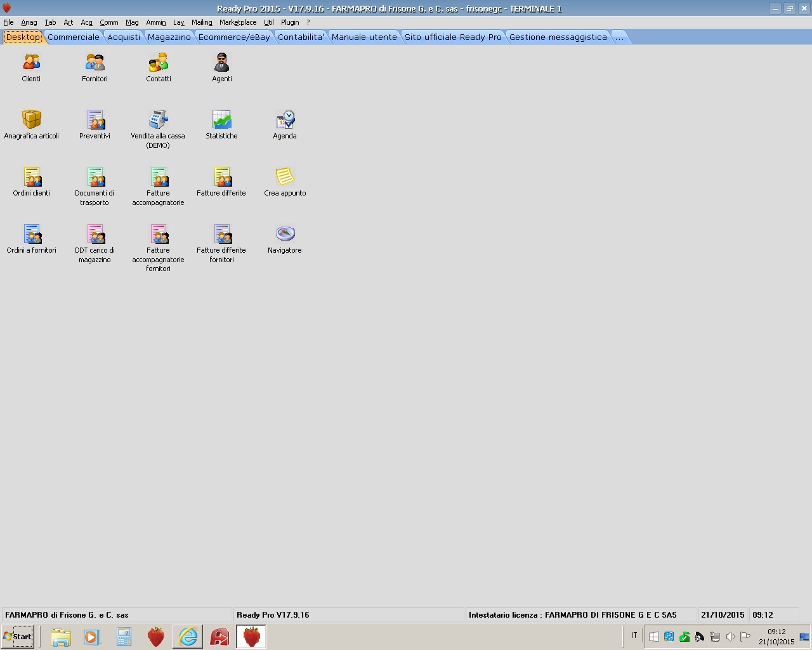Open the Plugin menu
The width and height of the screenshot is (812, 650).
click(x=290, y=22)
